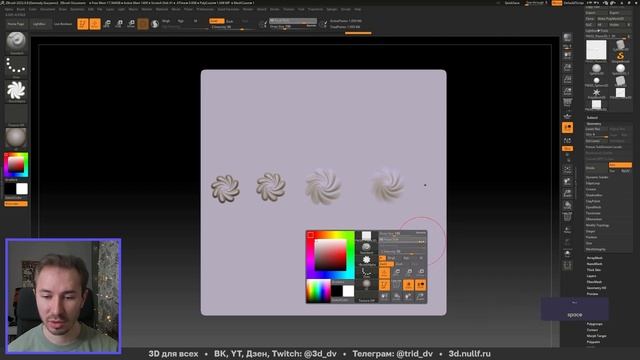The width and height of the screenshot is (640, 360).
Task: Click the Move view icon on right shelf
Action: pos(567,181)
